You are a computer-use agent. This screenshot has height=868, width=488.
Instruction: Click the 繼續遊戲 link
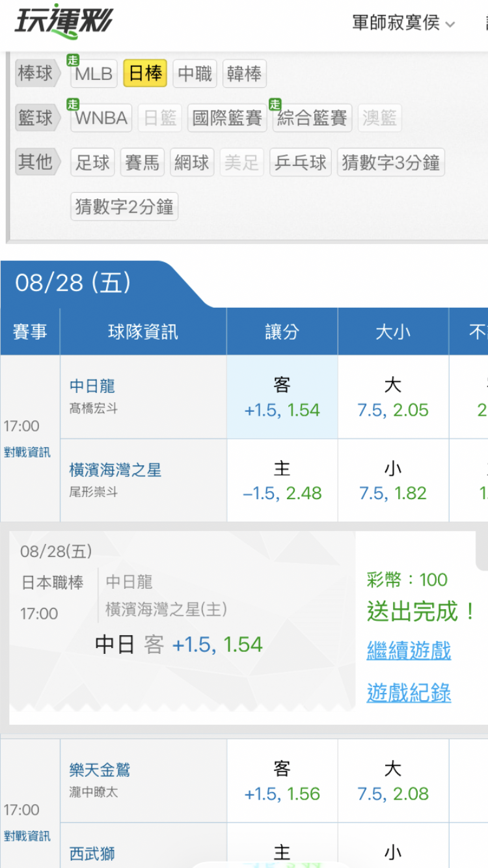coord(409,651)
